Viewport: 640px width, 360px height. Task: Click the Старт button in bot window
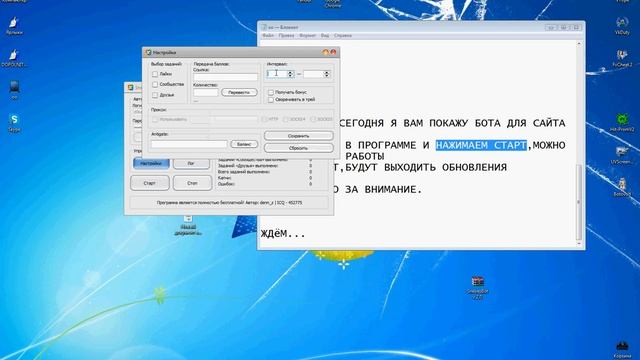[150, 183]
